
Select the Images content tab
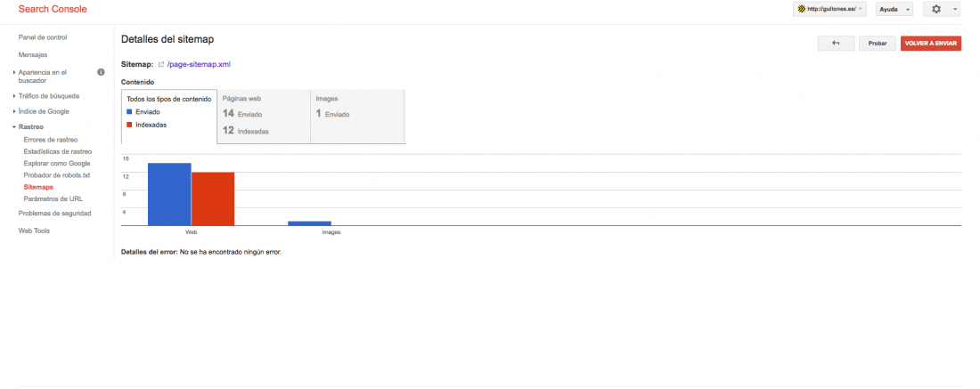tap(357, 116)
